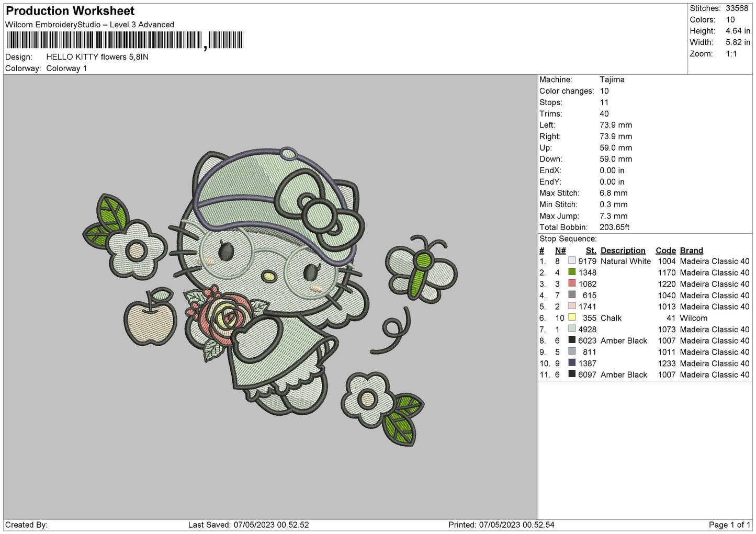Click the 'Stop Sequence:' heading

(x=568, y=239)
